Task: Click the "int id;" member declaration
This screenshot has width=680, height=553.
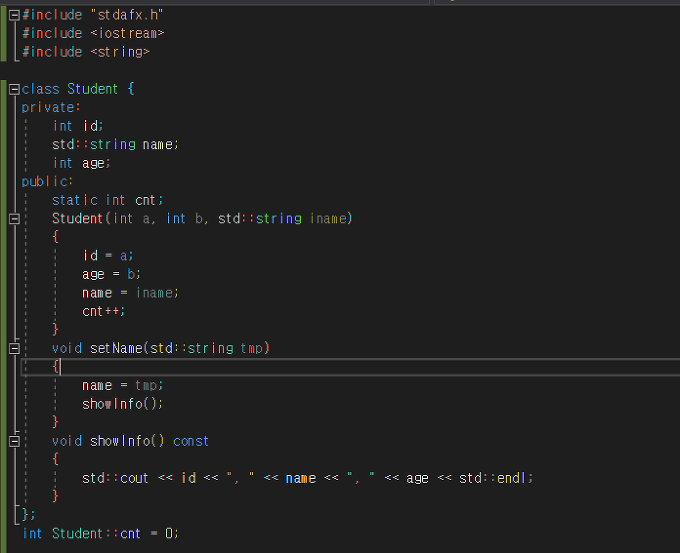Action: tap(78, 126)
